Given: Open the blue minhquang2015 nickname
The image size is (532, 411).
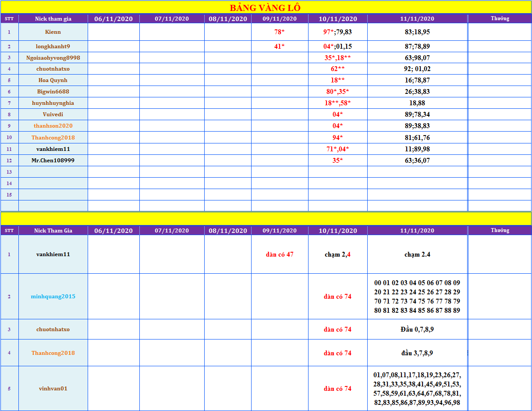Looking at the screenshot, I should point(53,297).
